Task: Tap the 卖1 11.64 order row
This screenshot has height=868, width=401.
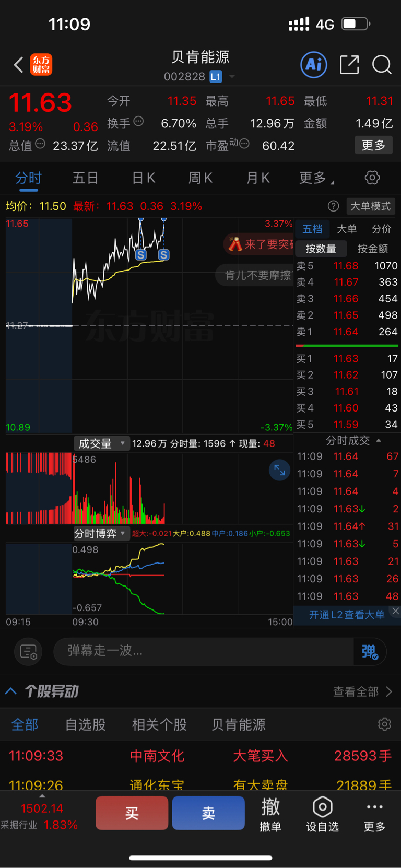Action: [x=347, y=332]
